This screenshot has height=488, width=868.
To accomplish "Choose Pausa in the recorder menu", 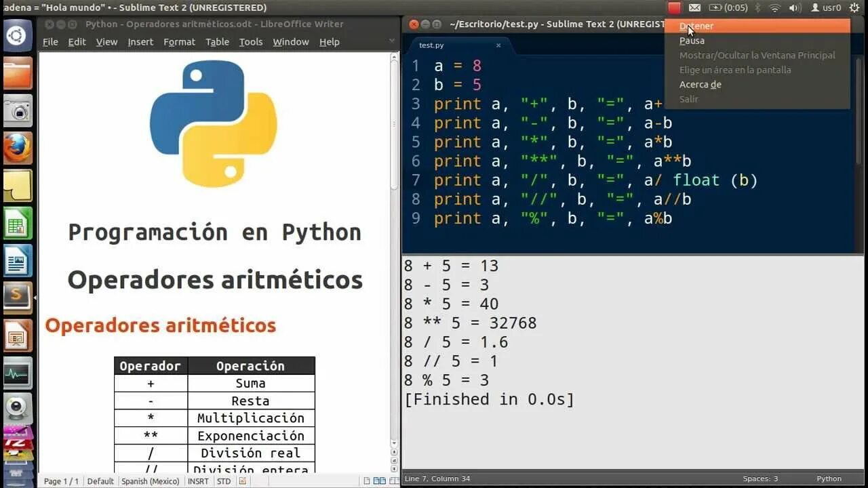I will click(x=757, y=41).
